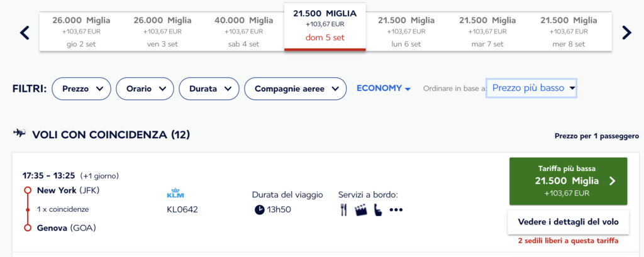Viewport: 644px width, 257px height.
Task: Show later dates with right arrow
Action: click(x=626, y=33)
